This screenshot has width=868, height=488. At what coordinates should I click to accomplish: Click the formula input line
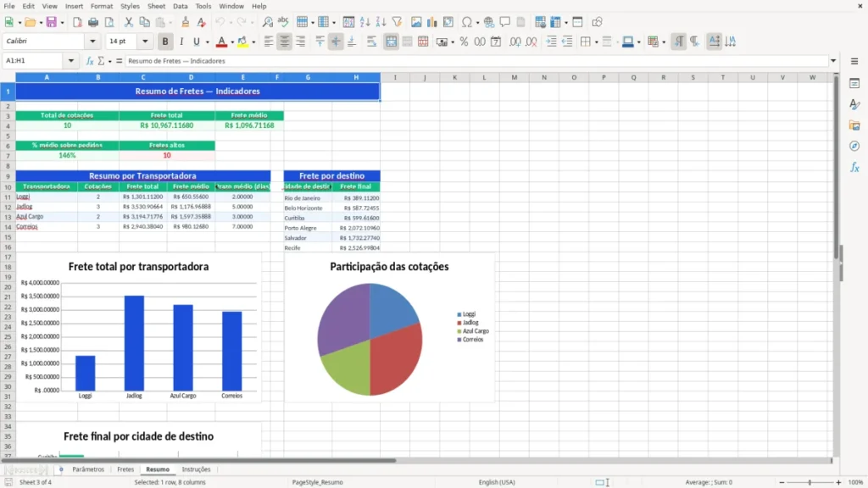coord(476,61)
